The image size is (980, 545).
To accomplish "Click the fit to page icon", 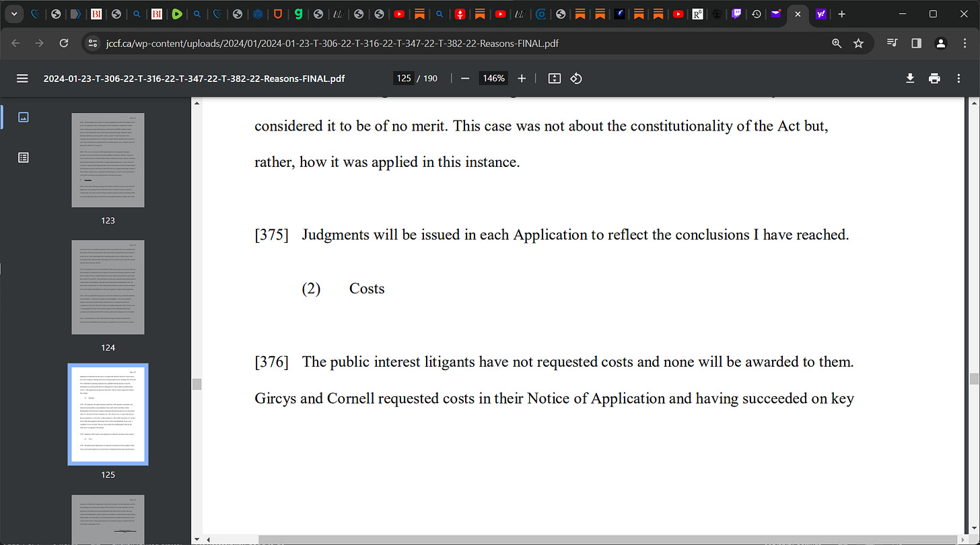I will click(555, 78).
